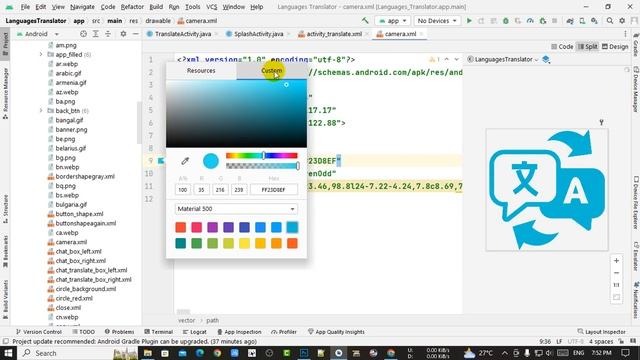Screen dimensions: 640x360
Task: Click the gutter color icon on line 9
Action: [x=161, y=161]
